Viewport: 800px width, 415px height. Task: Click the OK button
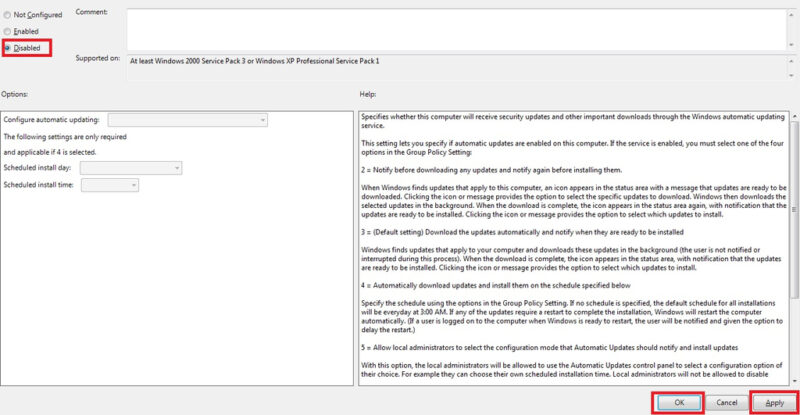pyautogui.click(x=677, y=401)
